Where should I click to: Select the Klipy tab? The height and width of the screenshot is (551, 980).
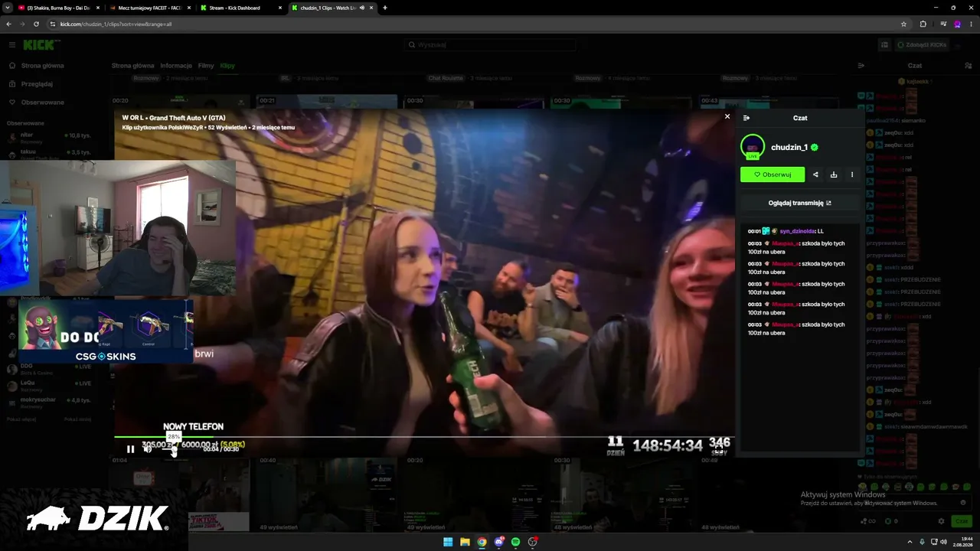227,66
